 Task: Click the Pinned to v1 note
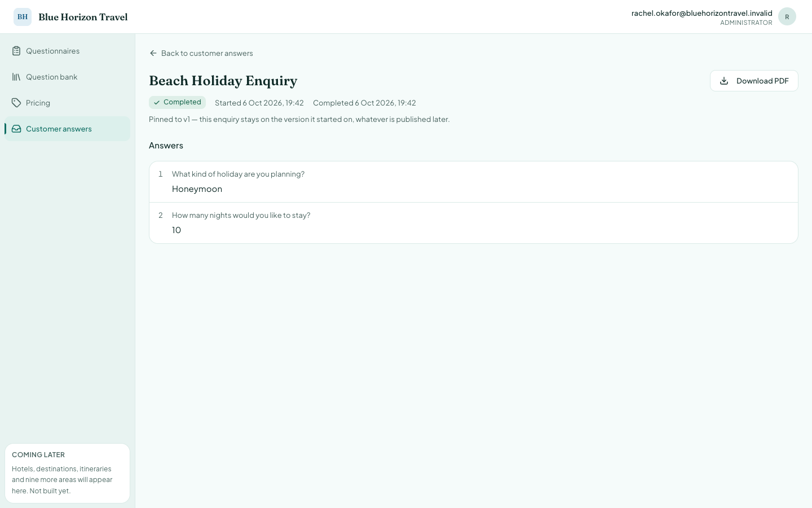coord(299,119)
